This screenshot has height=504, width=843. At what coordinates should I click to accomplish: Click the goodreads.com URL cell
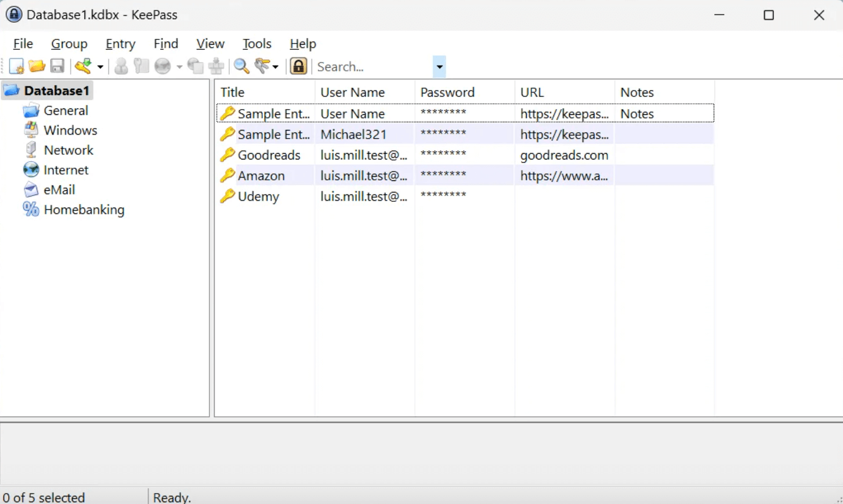pyautogui.click(x=563, y=155)
